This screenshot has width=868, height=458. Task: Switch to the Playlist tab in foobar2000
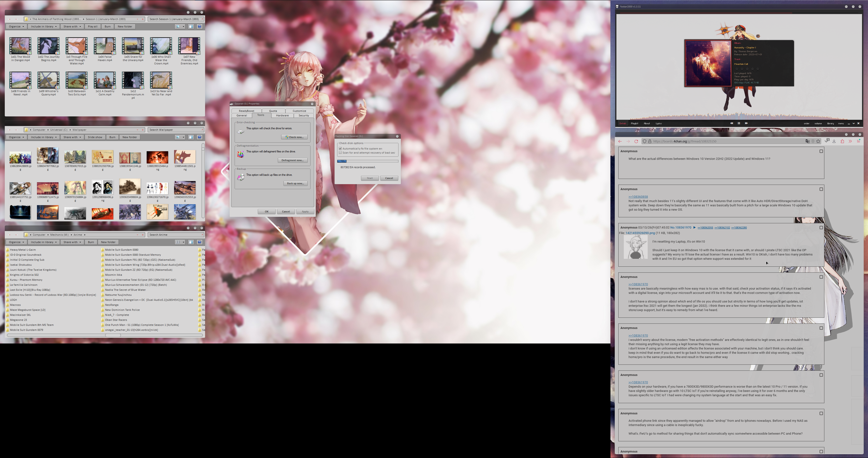pyautogui.click(x=635, y=123)
